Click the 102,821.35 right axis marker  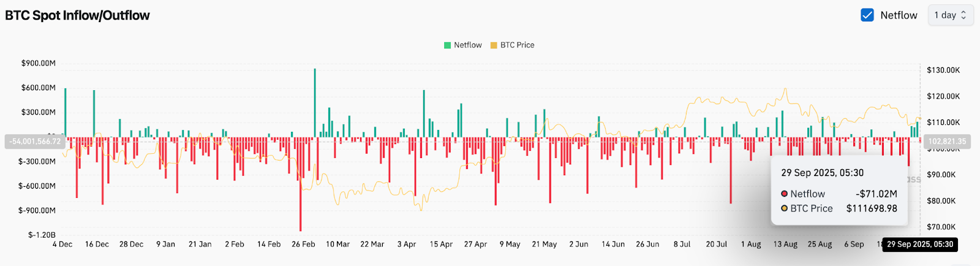tap(946, 142)
